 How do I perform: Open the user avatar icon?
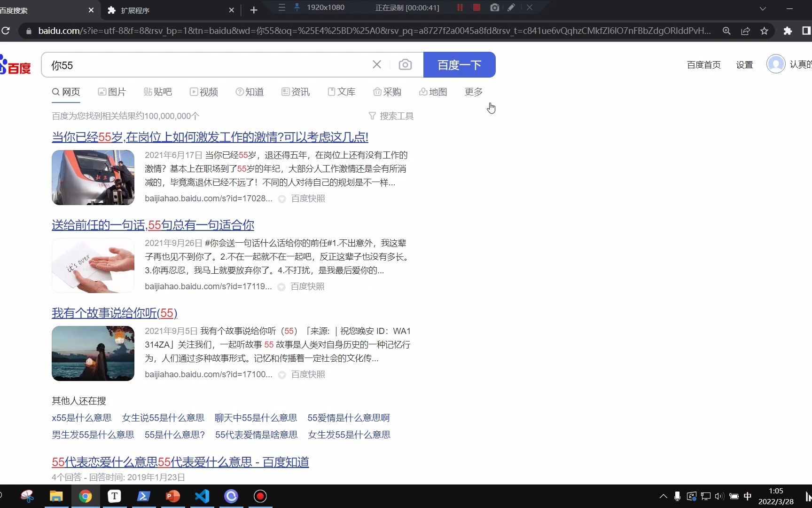pos(776,64)
